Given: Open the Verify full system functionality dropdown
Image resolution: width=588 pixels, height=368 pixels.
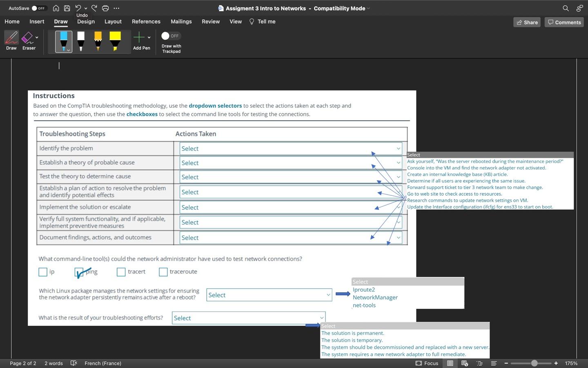Looking at the screenshot, I should (x=291, y=222).
